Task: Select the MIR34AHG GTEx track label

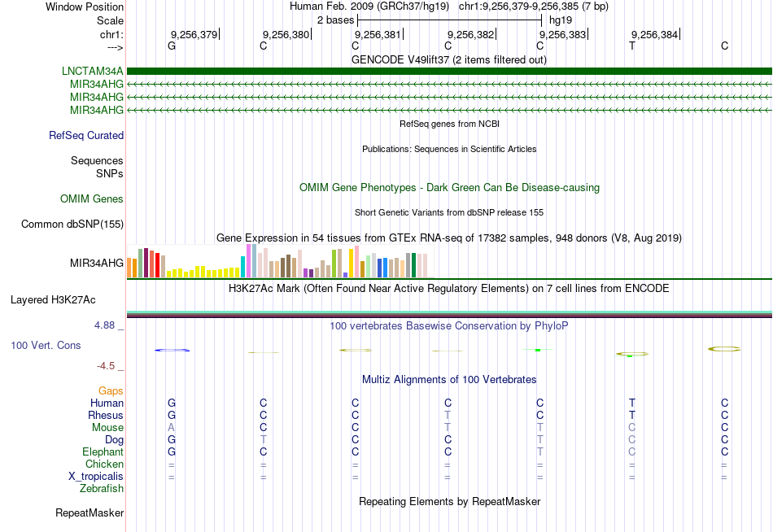Action: coord(97,263)
